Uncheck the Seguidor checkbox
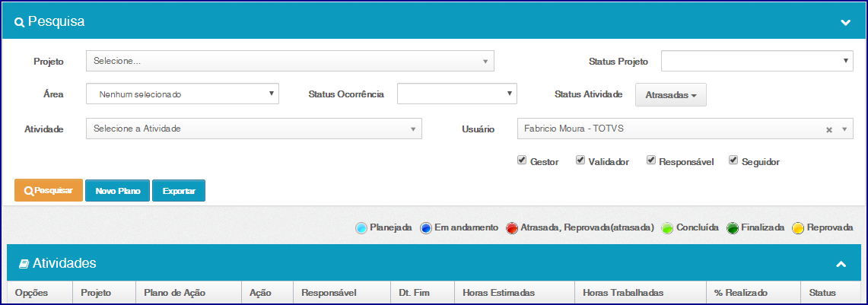Viewport: 868px width, 305px height. coord(733,160)
